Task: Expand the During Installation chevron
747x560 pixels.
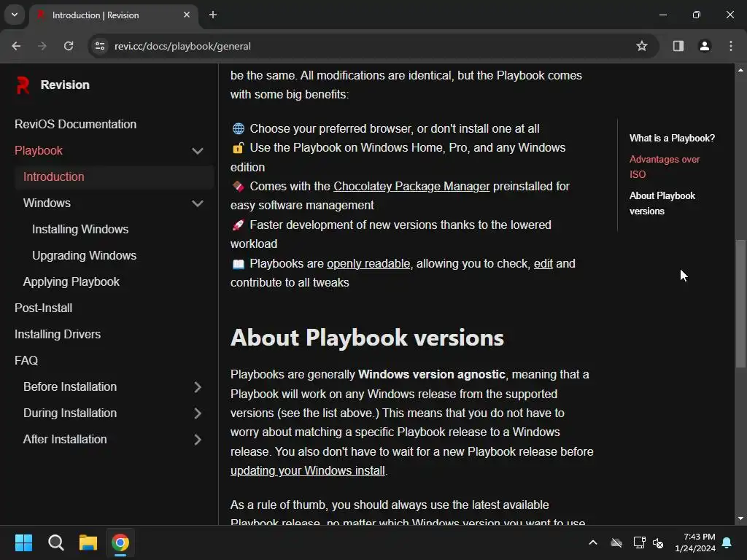Action: tap(198, 413)
